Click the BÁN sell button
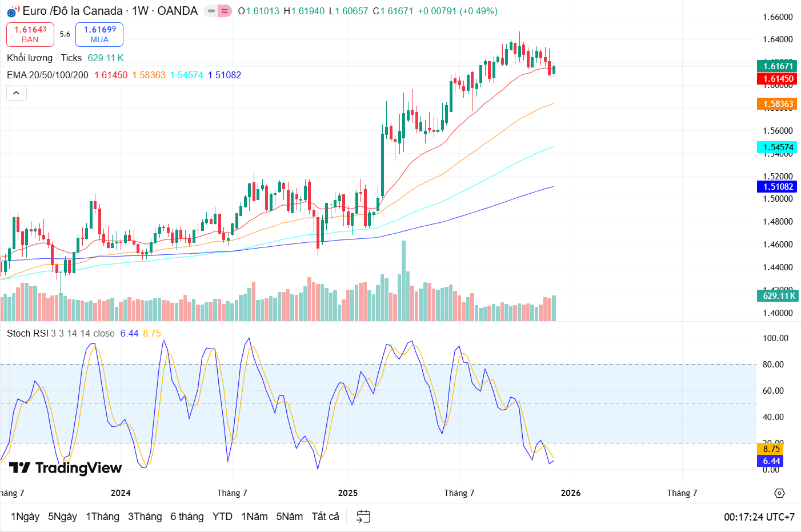Screen dimensions: 801x532 [30, 34]
